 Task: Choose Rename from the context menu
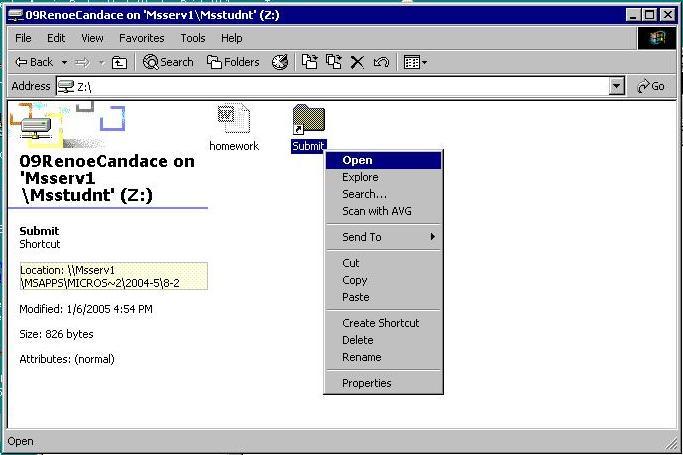[x=383, y=357]
